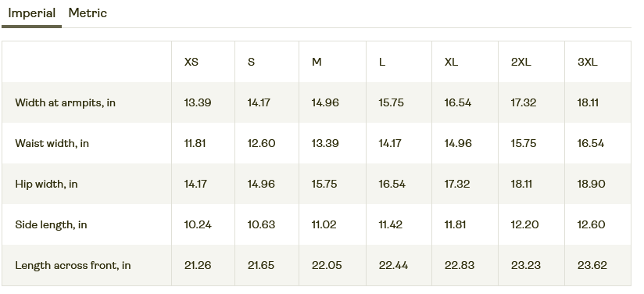
Task: Click the 18.90 hip width 3XL value
Action: (591, 185)
